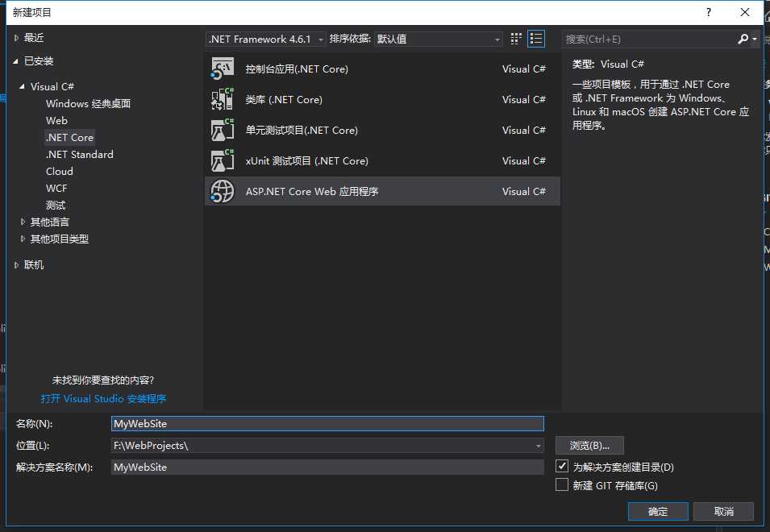Select 控制台应用(.NET Core) template name
Image resolution: width=770 pixels, height=532 pixels.
point(297,69)
